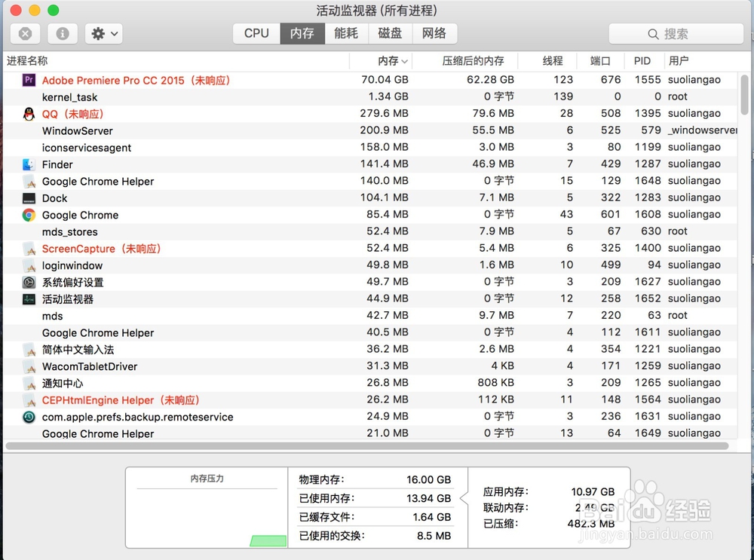The width and height of the screenshot is (754, 560).
Task: Click the 已使用的交换 8.5 MB value
Action: (x=434, y=536)
